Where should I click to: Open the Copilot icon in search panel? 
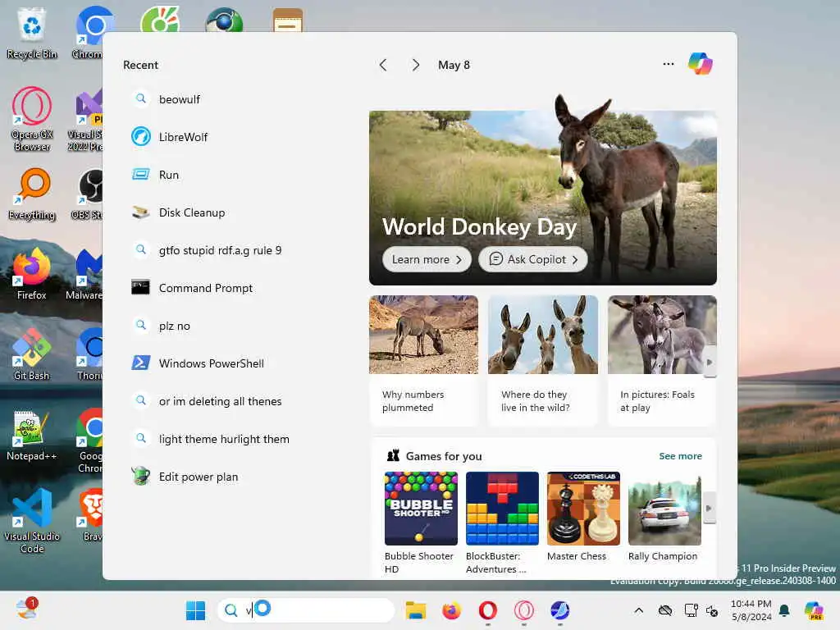coord(701,64)
